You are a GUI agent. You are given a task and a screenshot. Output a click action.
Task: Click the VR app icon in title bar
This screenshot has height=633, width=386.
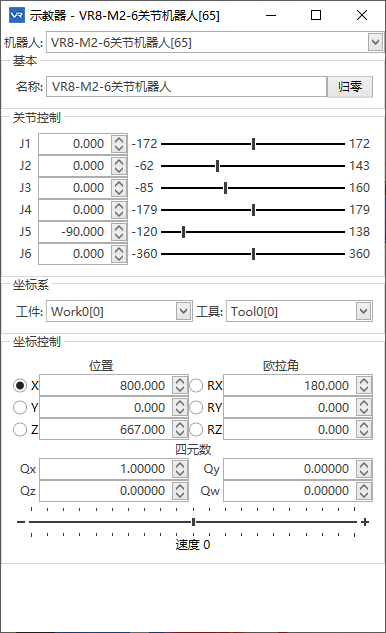pos(17,15)
